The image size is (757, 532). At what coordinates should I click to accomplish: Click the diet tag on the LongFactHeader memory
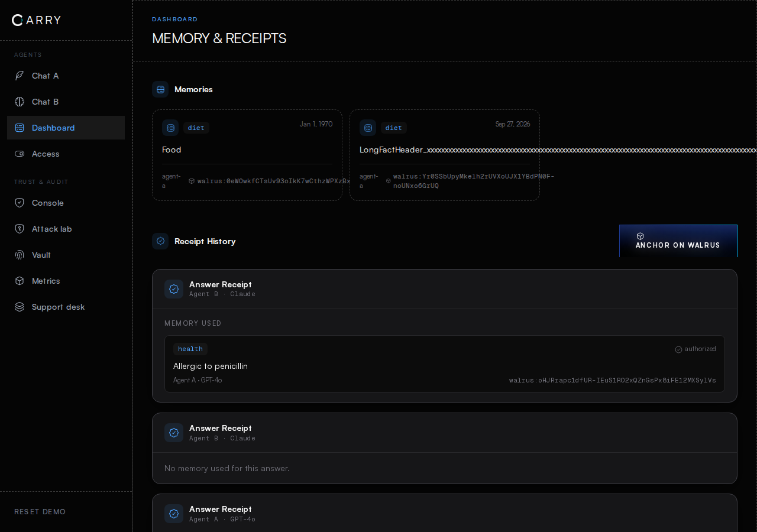tap(393, 128)
